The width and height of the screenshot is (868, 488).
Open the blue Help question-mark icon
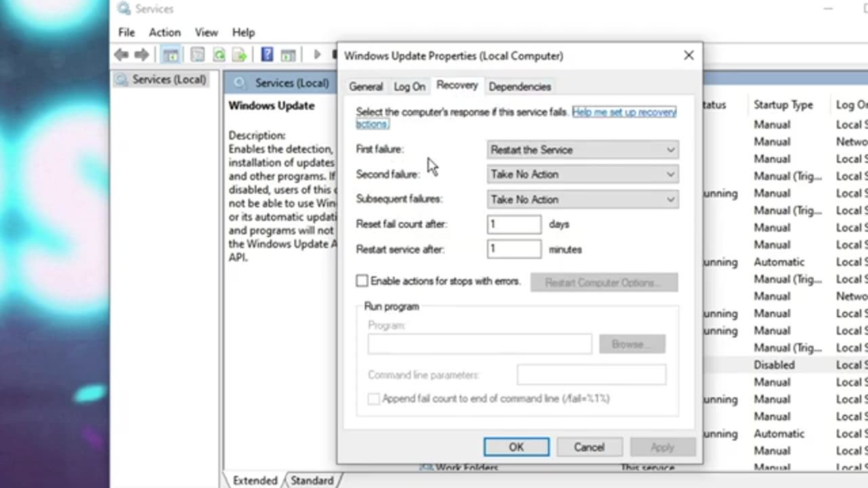[x=267, y=55]
